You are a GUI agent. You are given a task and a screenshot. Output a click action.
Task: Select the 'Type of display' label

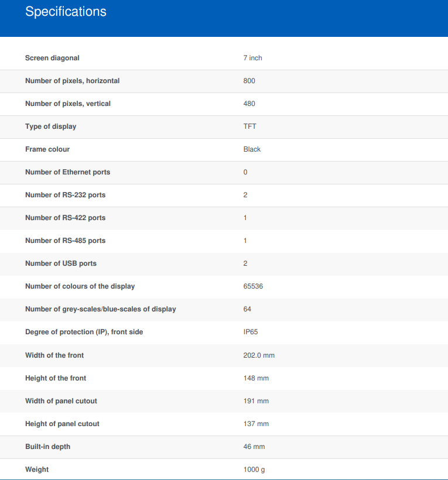[x=50, y=126]
